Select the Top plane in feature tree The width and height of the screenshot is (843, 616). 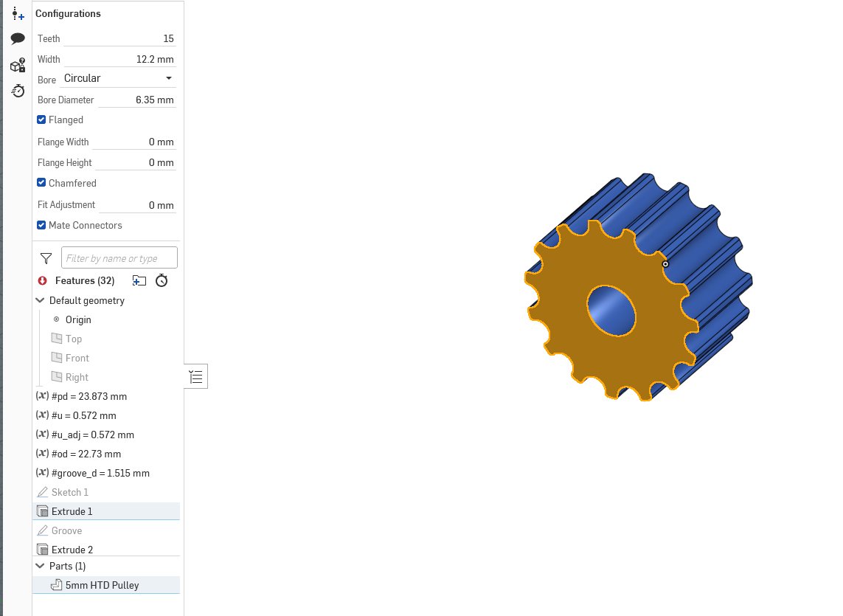(x=74, y=339)
